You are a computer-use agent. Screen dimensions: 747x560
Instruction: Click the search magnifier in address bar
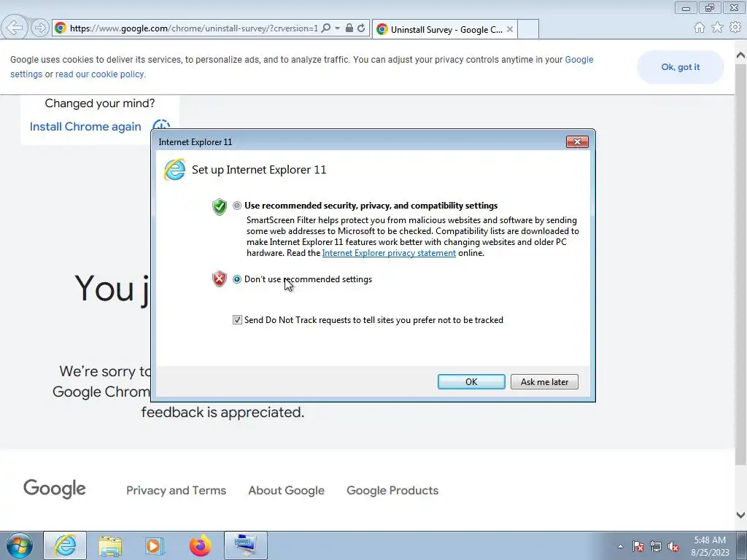point(326,28)
